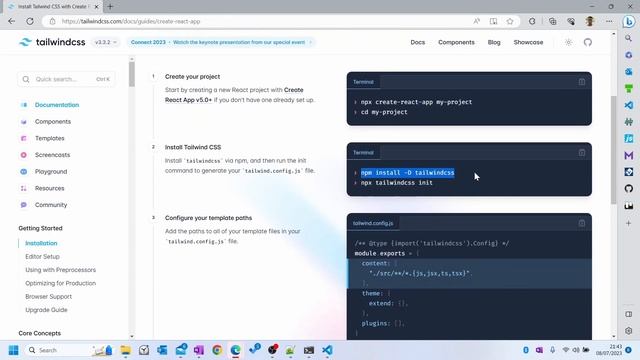Open the Edge settings and more menu
The width and height of the screenshot is (640, 360).
click(609, 21)
